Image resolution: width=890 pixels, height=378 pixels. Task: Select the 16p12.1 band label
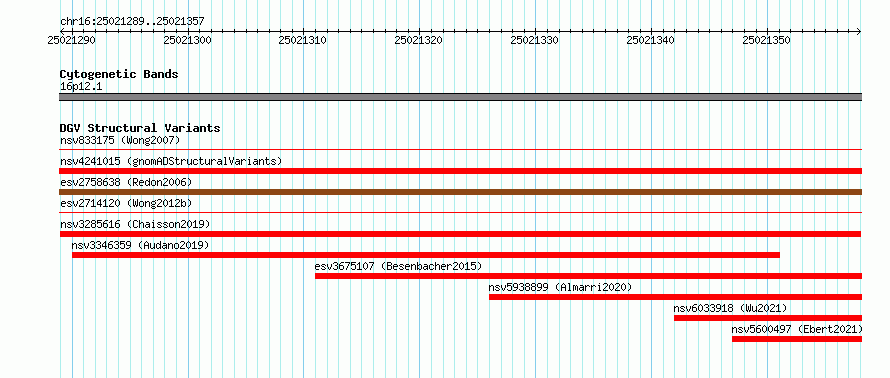[x=81, y=86]
